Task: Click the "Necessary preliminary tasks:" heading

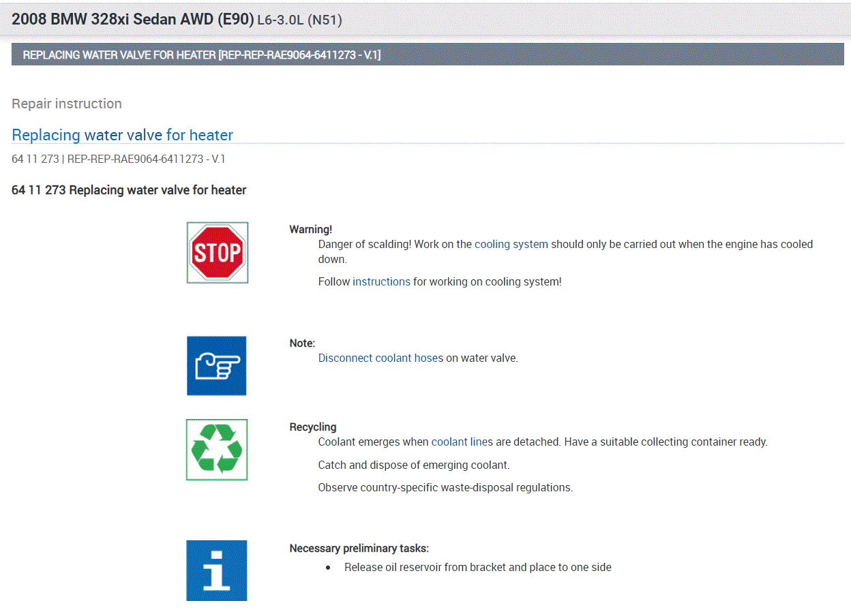Action: (359, 549)
